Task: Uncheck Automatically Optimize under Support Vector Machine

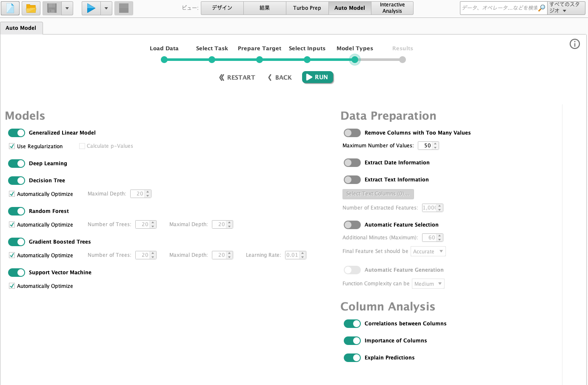Action: tap(12, 286)
